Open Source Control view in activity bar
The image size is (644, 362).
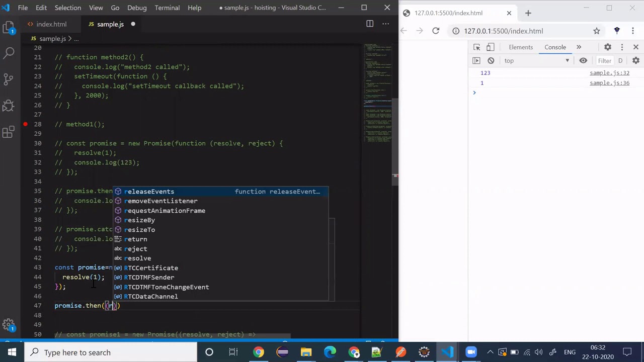pyautogui.click(x=9, y=79)
